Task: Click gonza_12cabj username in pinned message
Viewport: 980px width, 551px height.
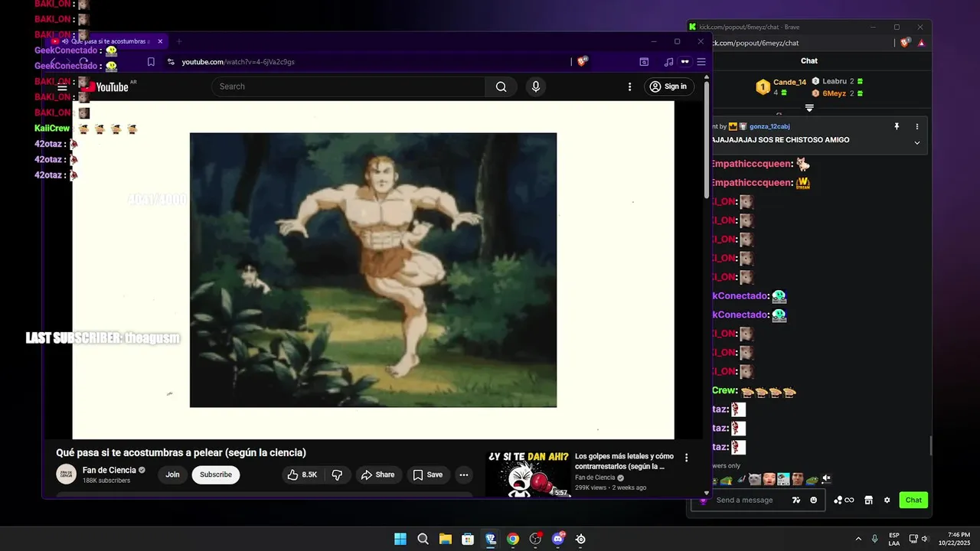Action: pos(769,126)
